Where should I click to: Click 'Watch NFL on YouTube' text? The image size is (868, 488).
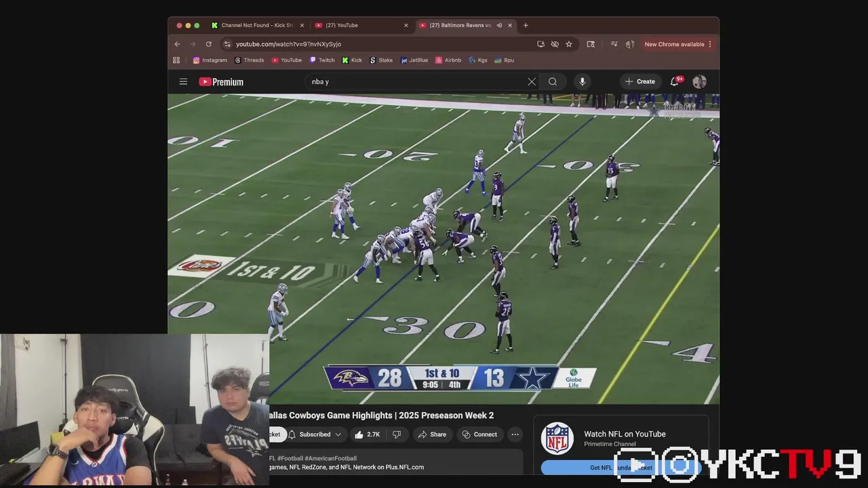pos(625,434)
